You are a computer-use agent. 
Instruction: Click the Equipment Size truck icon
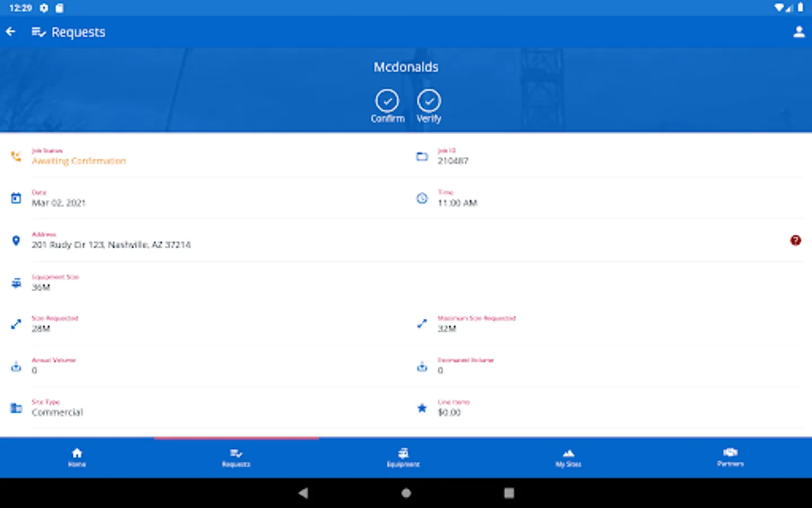(x=16, y=283)
